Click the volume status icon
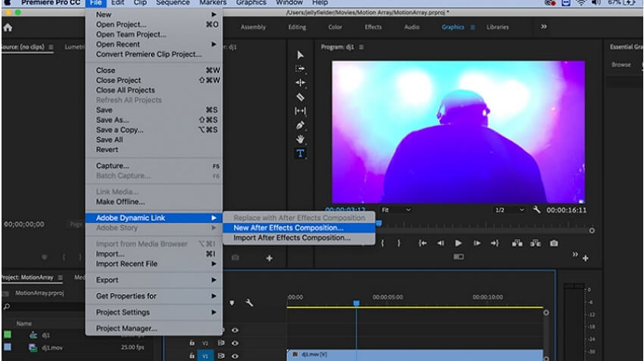 click(596, 2)
